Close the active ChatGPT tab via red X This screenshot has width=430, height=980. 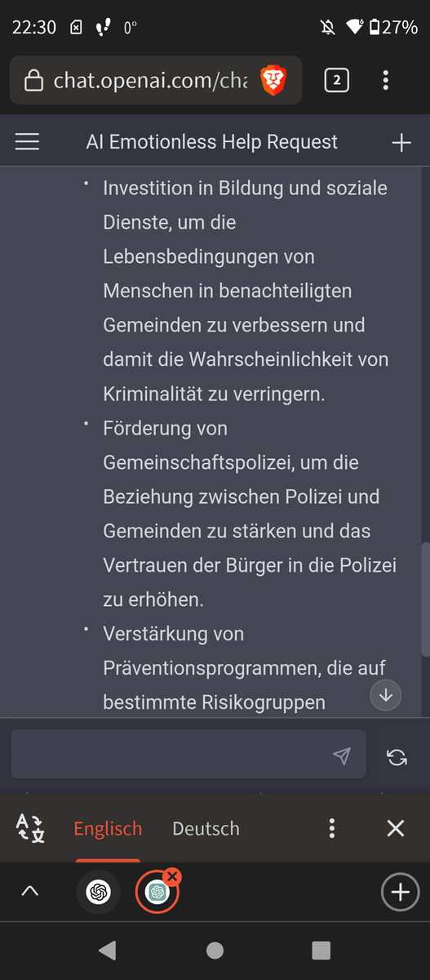coord(172,876)
